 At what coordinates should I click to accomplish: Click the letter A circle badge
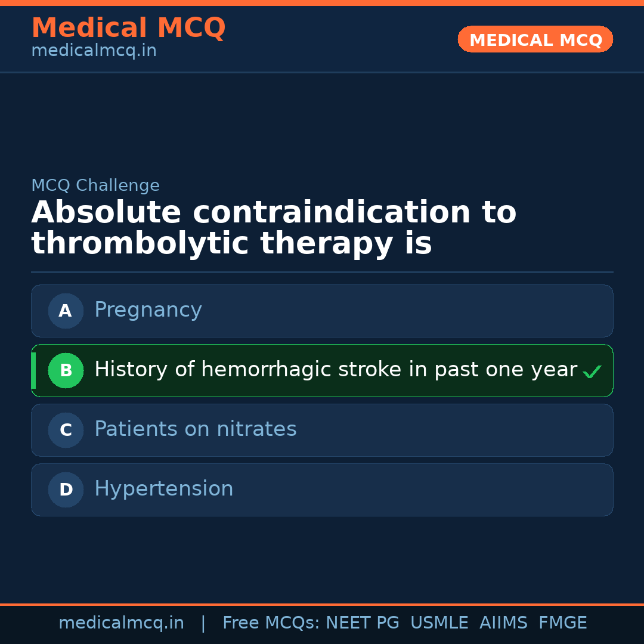tap(66, 311)
